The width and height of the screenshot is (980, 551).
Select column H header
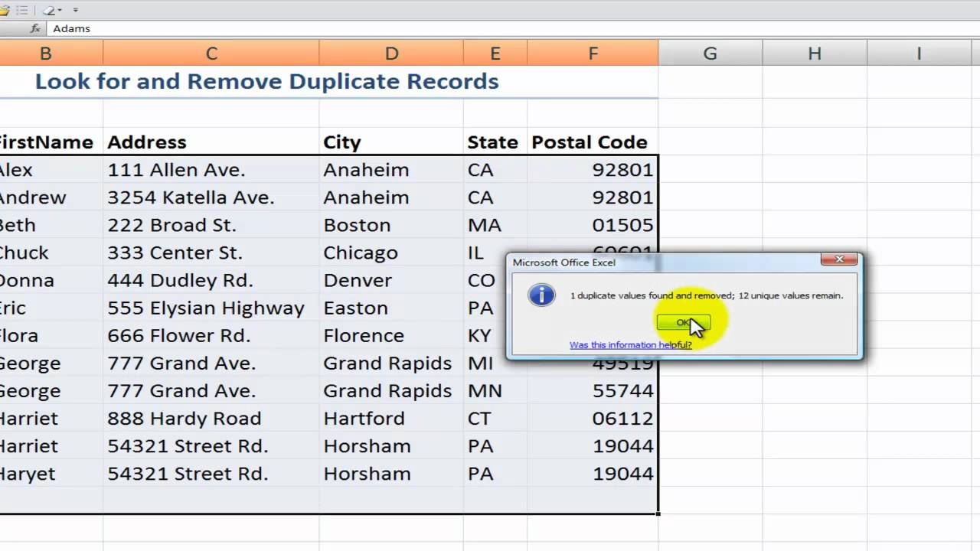[x=815, y=54]
